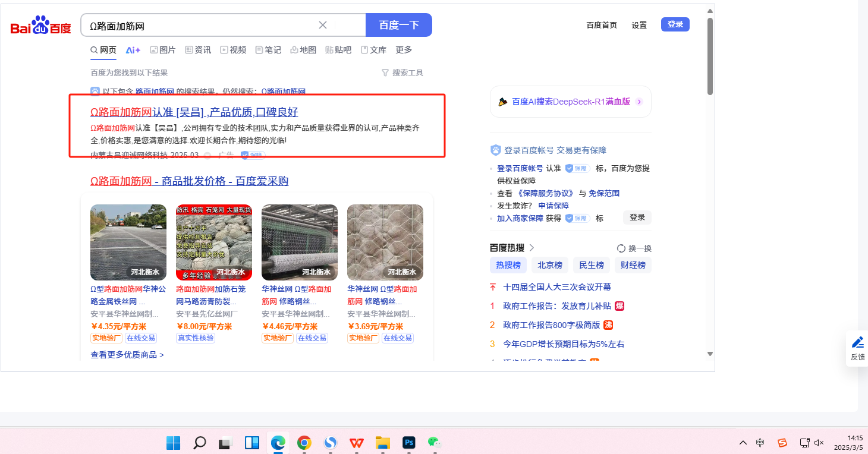The image size is (868, 454).
Task: Open WPS Office from the taskbar
Action: 357,443
